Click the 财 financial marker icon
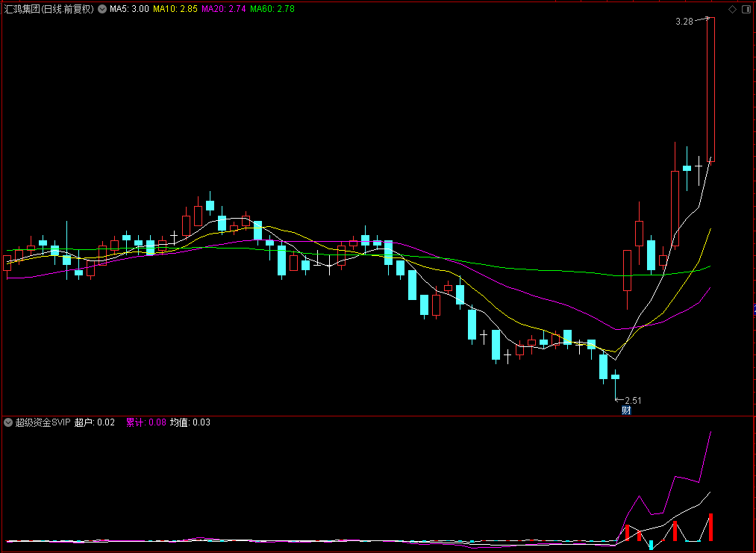The width and height of the screenshot is (756, 553). point(626,410)
